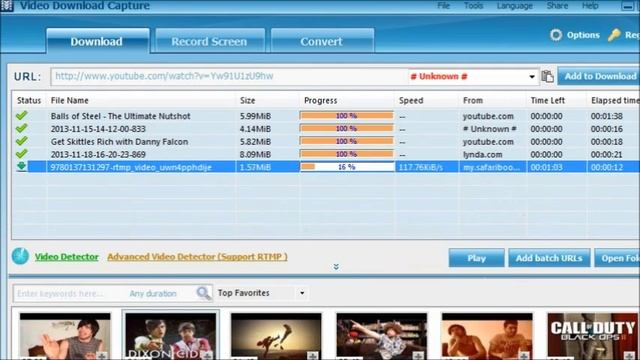Click the Register key icon

614,35
